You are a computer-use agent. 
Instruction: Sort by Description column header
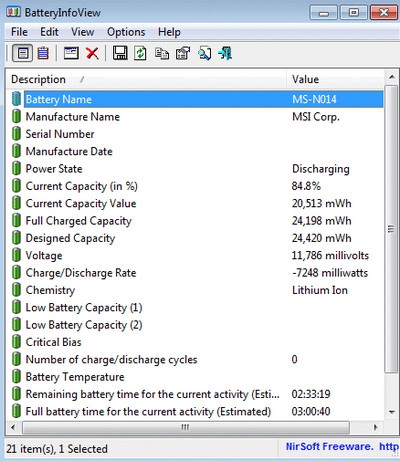point(146,79)
